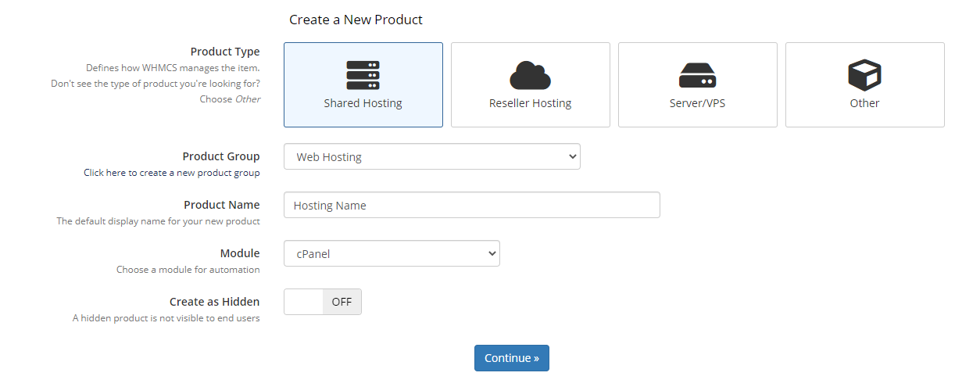The width and height of the screenshot is (980, 387).
Task: Choose the Reseller Hosting cloud icon
Action: point(531,75)
